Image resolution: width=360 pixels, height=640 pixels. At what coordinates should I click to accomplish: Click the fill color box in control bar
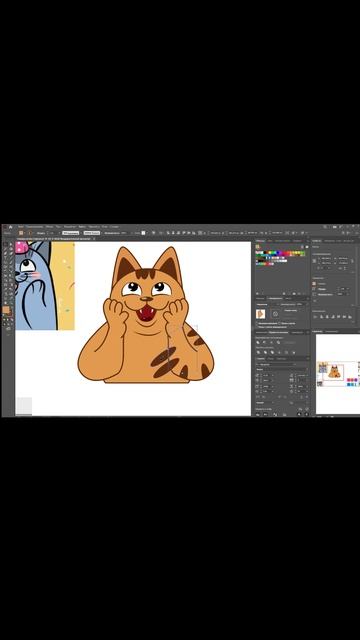21,233
